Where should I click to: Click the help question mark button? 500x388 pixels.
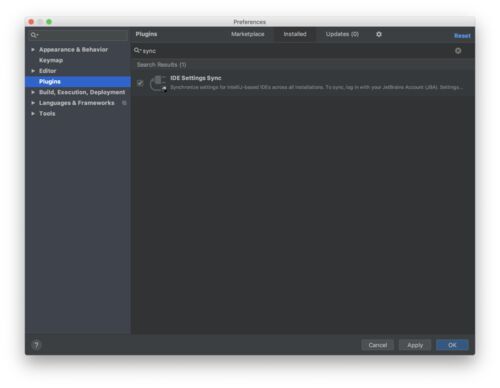(x=36, y=345)
